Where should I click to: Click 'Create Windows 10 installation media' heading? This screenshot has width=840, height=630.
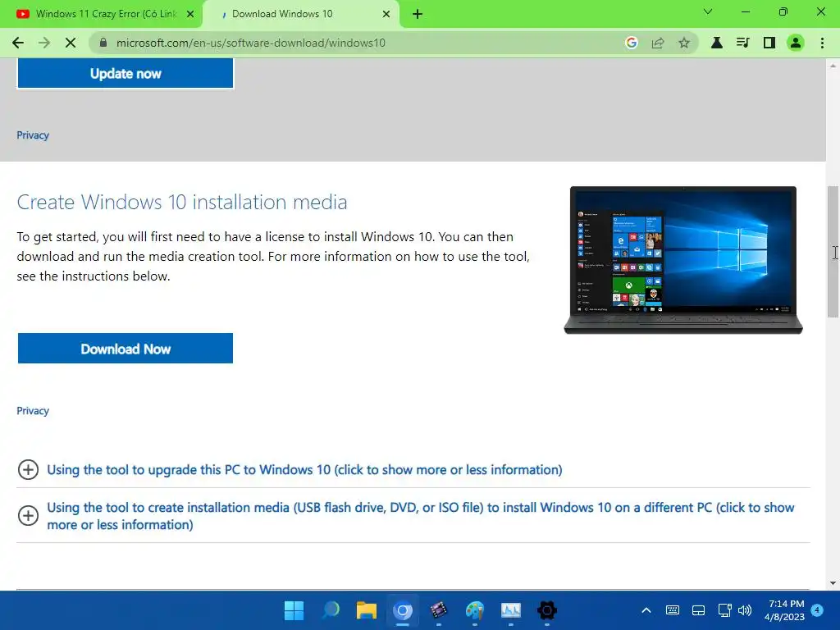coord(182,203)
